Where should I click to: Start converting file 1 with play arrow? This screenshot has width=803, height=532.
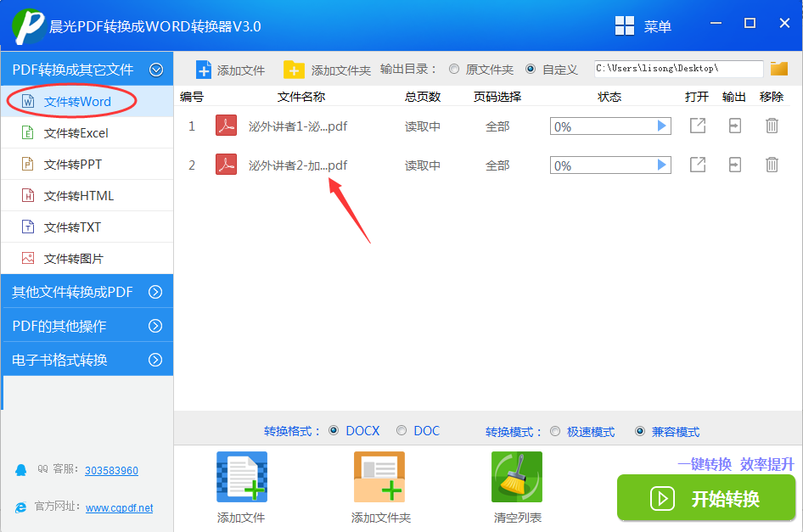(x=661, y=126)
